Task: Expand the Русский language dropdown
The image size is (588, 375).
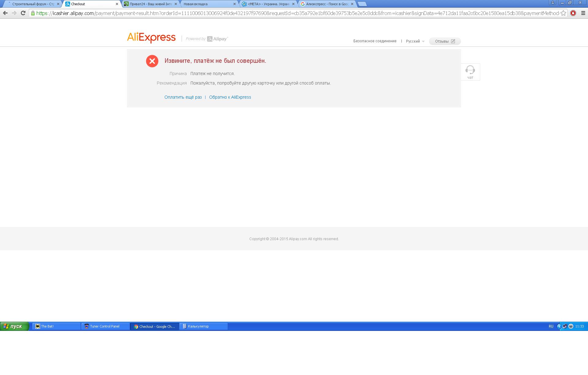Action: pyautogui.click(x=415, y=41)
